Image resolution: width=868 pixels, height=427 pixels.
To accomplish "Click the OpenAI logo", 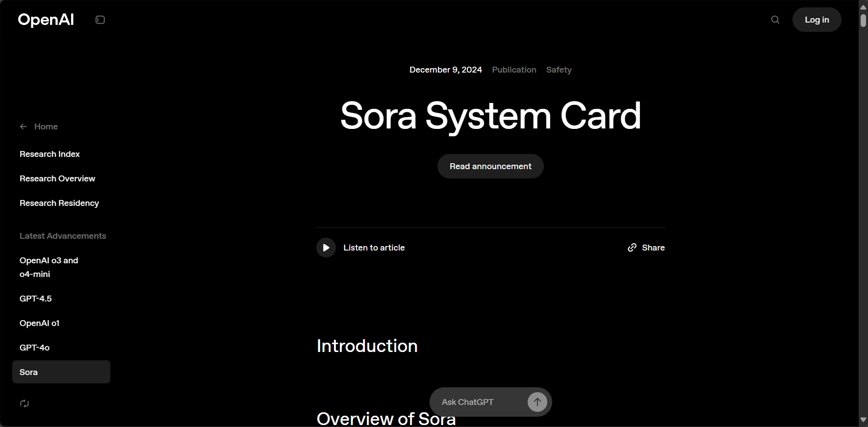I will pos(46,20).
